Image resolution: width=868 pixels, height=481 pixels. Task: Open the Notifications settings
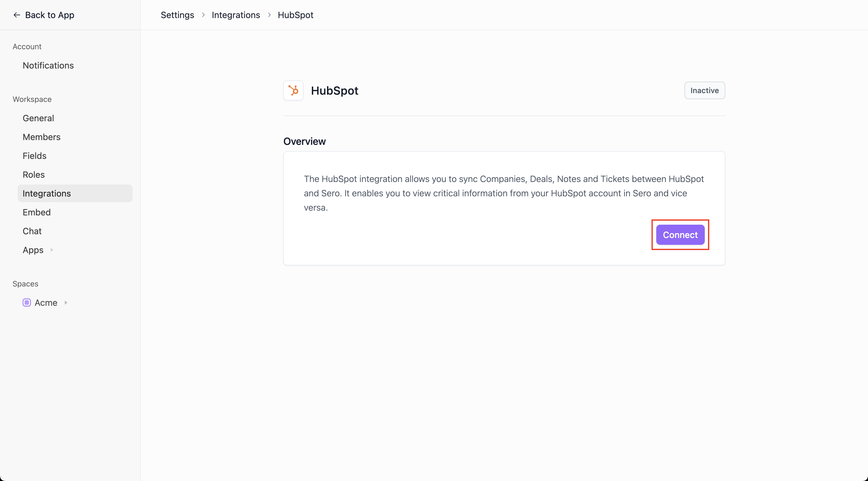click(48, 65)
